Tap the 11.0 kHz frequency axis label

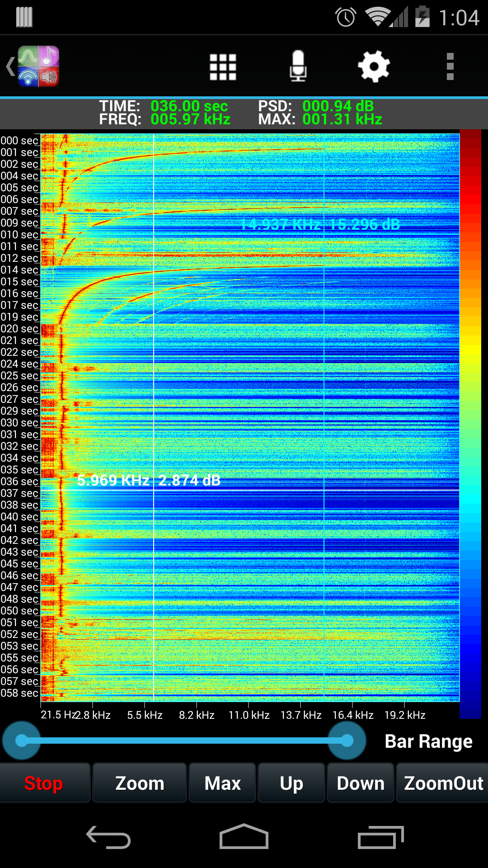pos(249,715)
